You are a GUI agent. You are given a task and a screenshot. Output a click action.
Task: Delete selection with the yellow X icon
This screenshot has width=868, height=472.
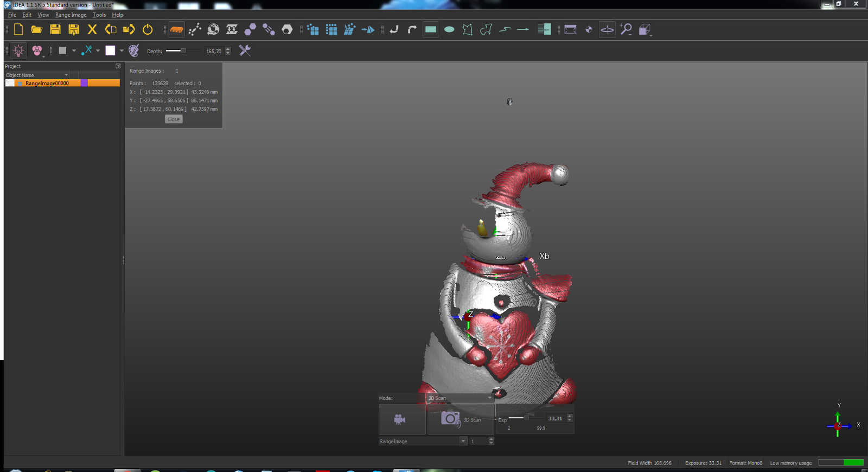[92, 29]
